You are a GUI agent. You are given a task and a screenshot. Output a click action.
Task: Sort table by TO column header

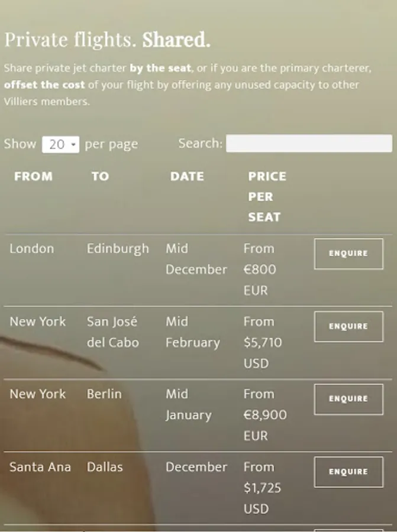point(100,176)
